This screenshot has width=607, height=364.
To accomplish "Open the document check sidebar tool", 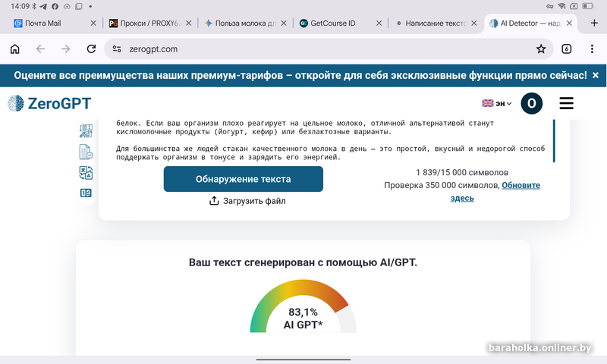I will point(86,152).
